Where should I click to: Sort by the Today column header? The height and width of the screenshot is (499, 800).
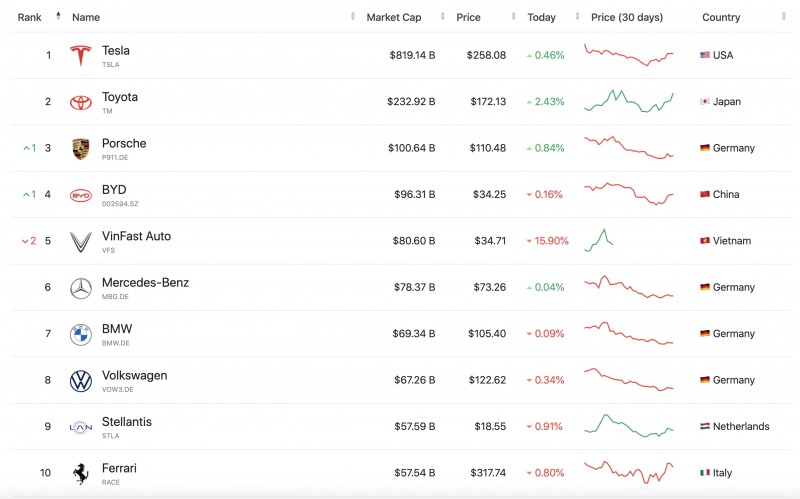tap(541, 17)
